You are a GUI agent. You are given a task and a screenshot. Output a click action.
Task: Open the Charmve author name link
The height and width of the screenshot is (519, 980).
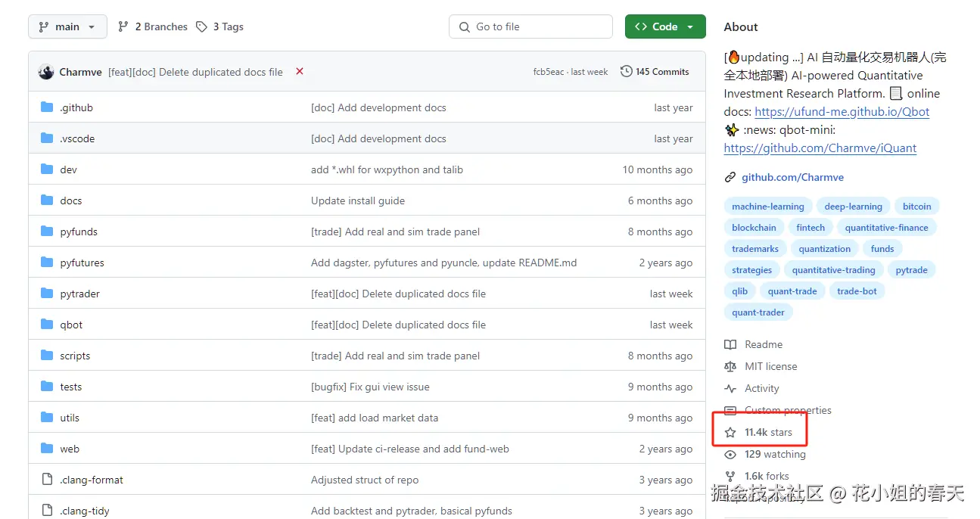point(80,72)
